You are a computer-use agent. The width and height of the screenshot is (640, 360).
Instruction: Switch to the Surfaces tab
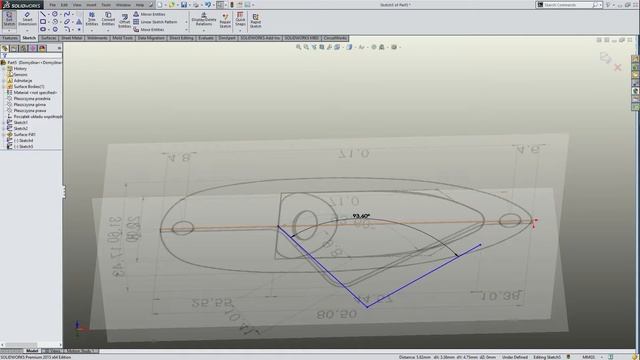tap(49, 38)
